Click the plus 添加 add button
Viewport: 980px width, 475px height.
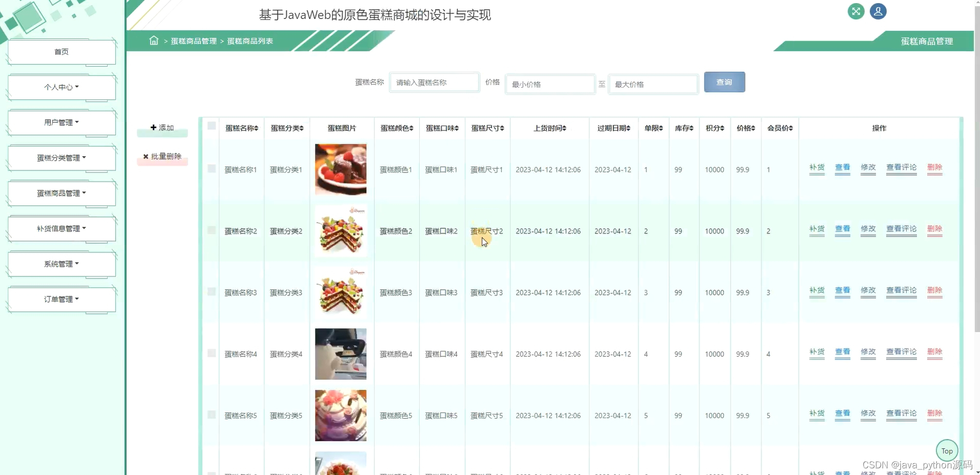[x=162, y=128]
